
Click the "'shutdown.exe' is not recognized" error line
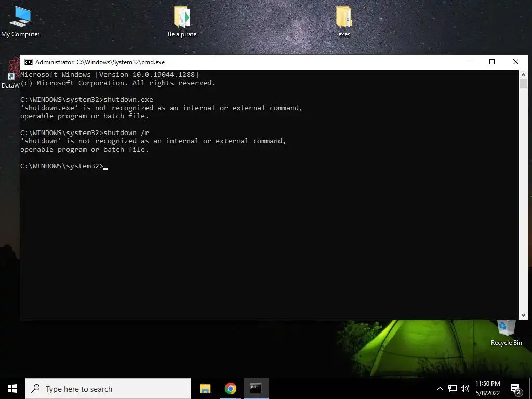pyautogui.click(x=162, y=108)
